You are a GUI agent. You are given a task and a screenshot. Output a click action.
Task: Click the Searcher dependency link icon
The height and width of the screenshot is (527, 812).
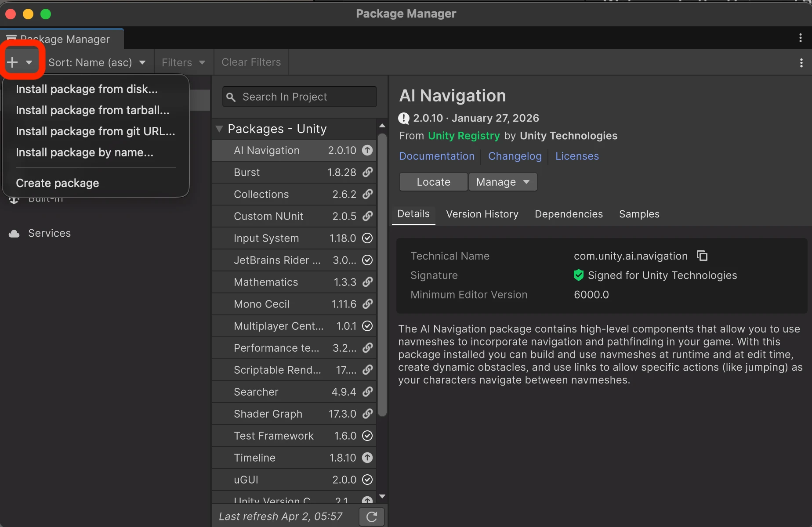tap(367, 392)
